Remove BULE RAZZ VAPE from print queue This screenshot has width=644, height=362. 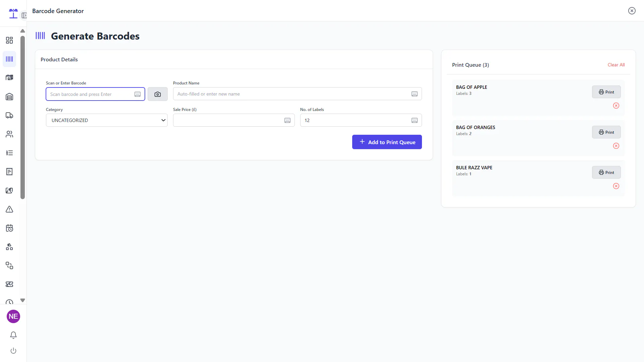[x=616, y=186]
